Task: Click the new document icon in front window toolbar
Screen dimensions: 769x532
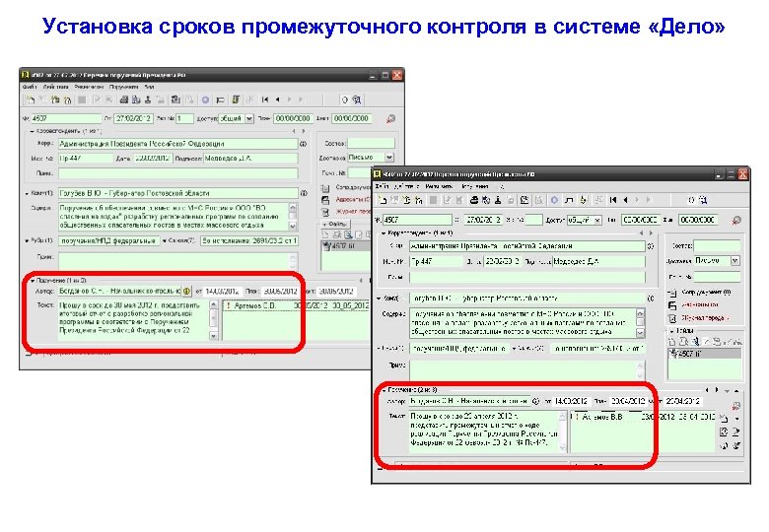Action: (x=384, y=200)
